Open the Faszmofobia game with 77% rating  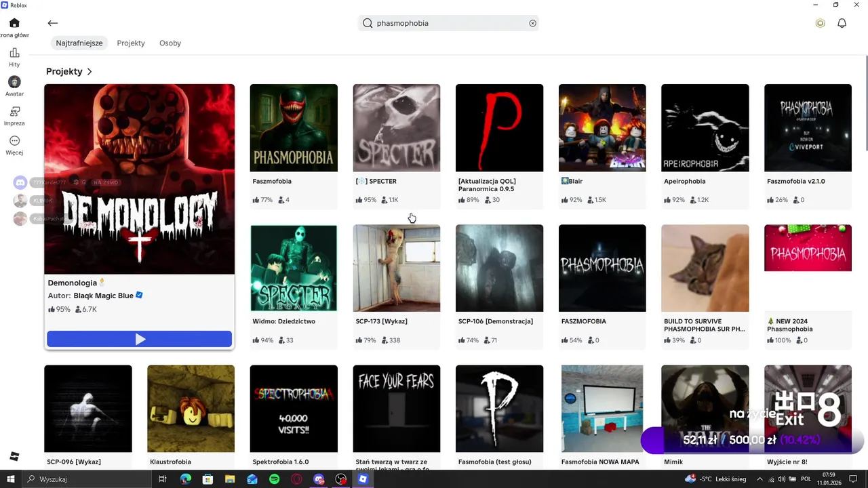pos(294,127)
